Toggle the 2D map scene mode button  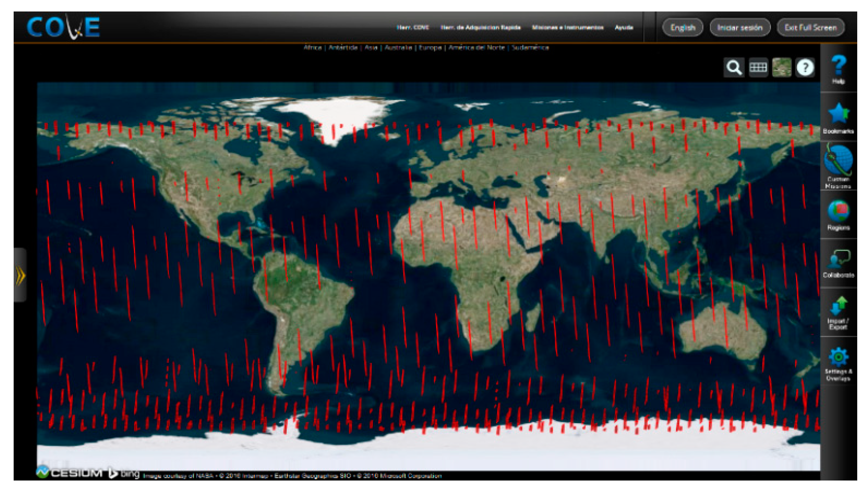pyautogui.click(x=758, y=67)
